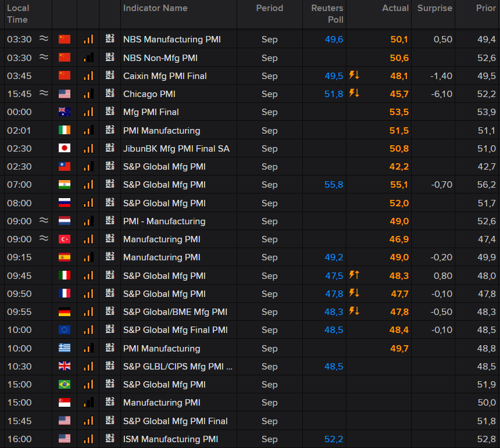Click the Period column header
500x448 pixels.
click(269, 8)
